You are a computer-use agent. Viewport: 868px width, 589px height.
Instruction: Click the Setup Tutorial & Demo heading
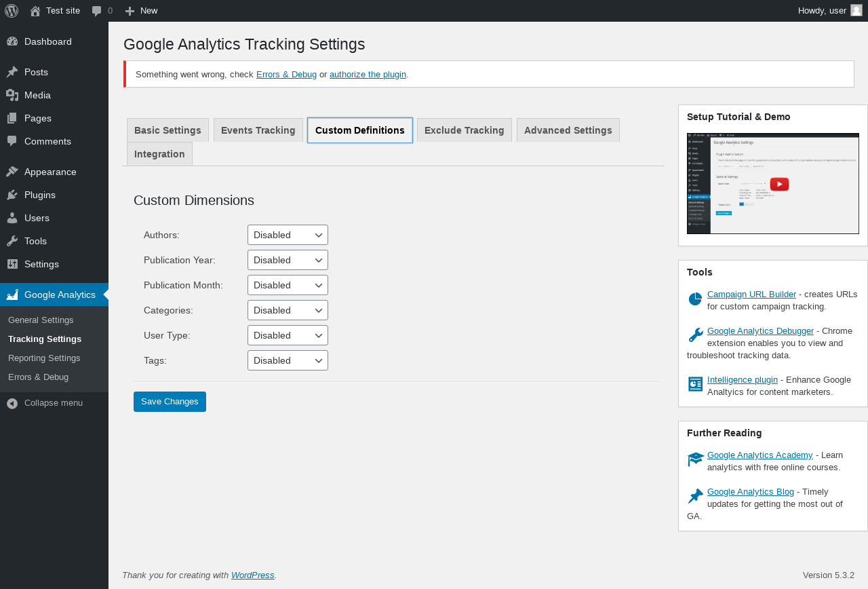tap(738, 117)
